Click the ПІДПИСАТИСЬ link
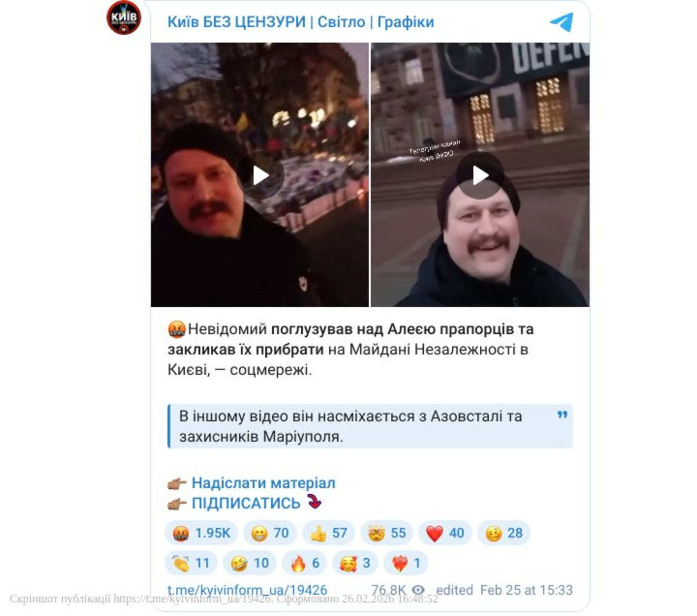The width and height of the screenshot is (697, 616). click(246, 503)
